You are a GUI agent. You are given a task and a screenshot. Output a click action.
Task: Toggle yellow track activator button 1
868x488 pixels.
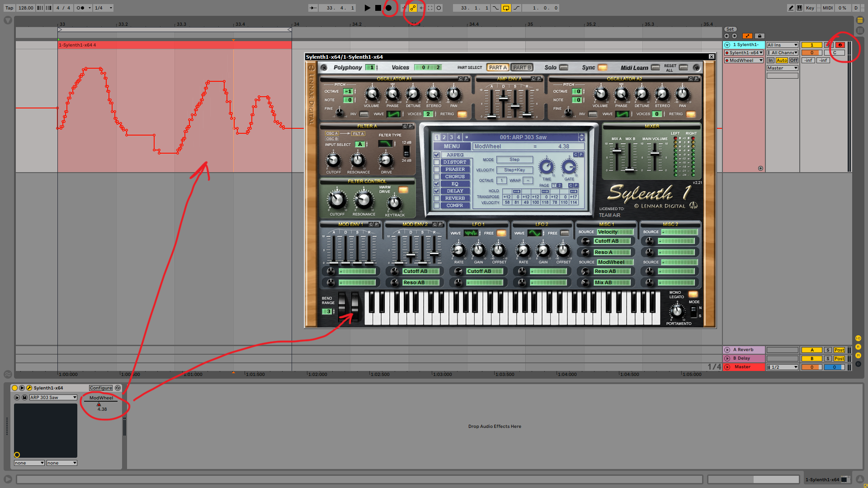tap(812, 45)
